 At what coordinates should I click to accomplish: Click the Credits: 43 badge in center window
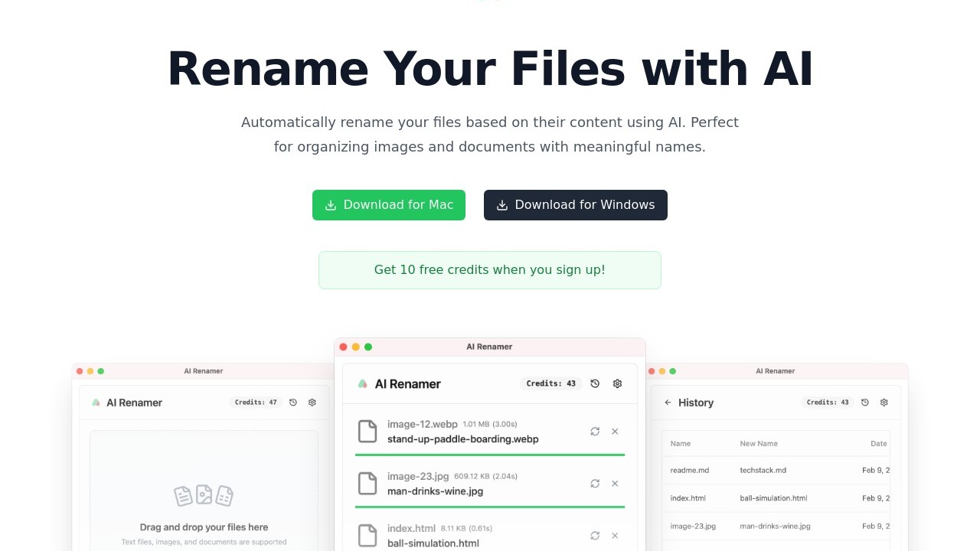tap(551, 383)
